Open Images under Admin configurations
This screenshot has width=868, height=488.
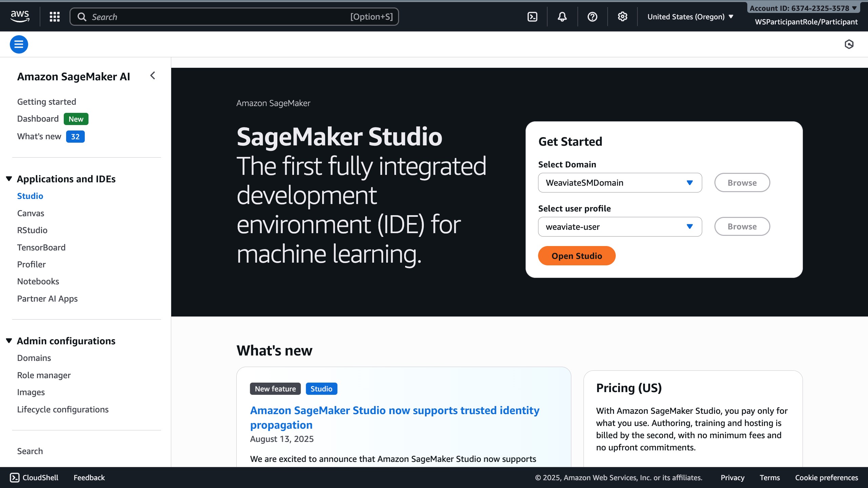(31, 392)
